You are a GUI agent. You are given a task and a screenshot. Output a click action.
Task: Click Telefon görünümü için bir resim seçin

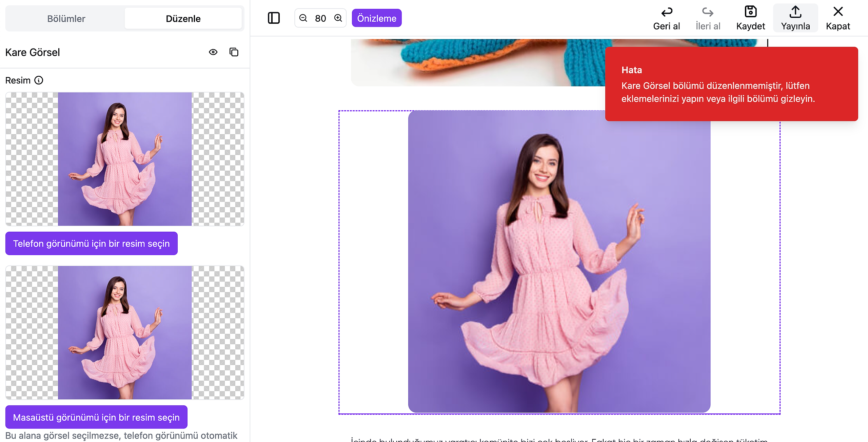click(92, 244)
